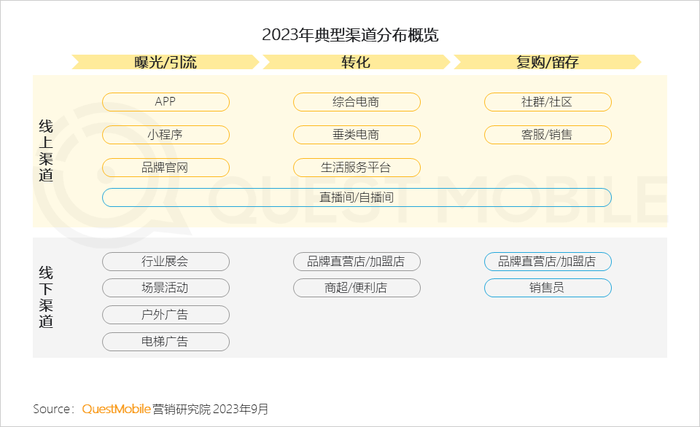Click the 营销研究院 2023年9月 source text
This screenshot has width=700, height=427.
click(210, 409)
